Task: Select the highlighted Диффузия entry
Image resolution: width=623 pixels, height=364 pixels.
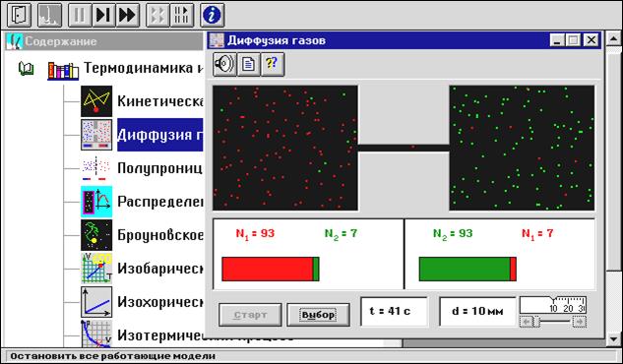Action: pos(160,135)
